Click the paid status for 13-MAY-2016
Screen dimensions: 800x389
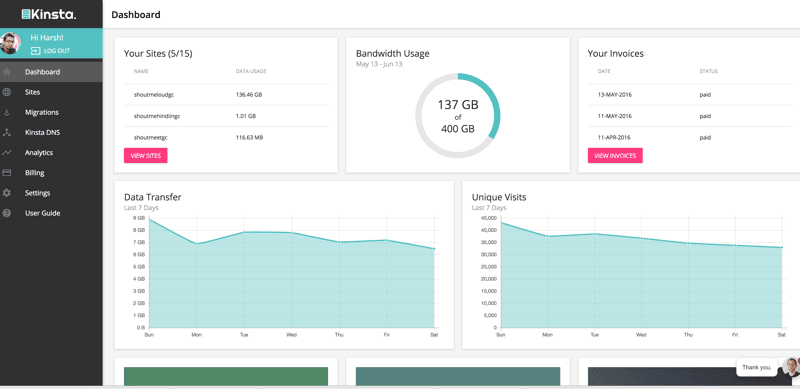[705, 95]
